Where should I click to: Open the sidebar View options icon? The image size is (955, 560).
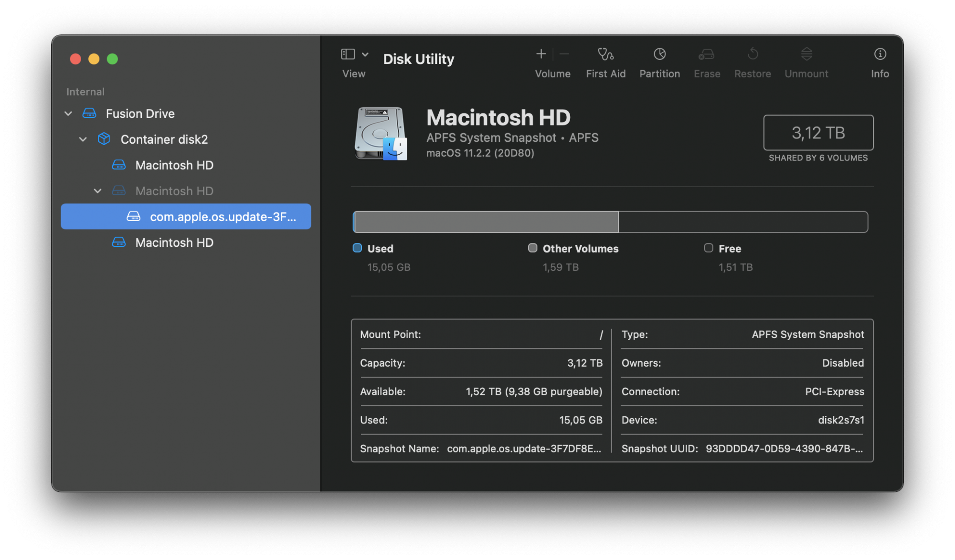(x=348, y=54)
